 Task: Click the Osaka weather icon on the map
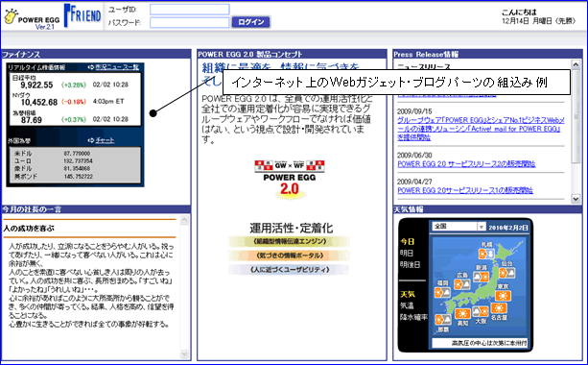pos(481,311)
